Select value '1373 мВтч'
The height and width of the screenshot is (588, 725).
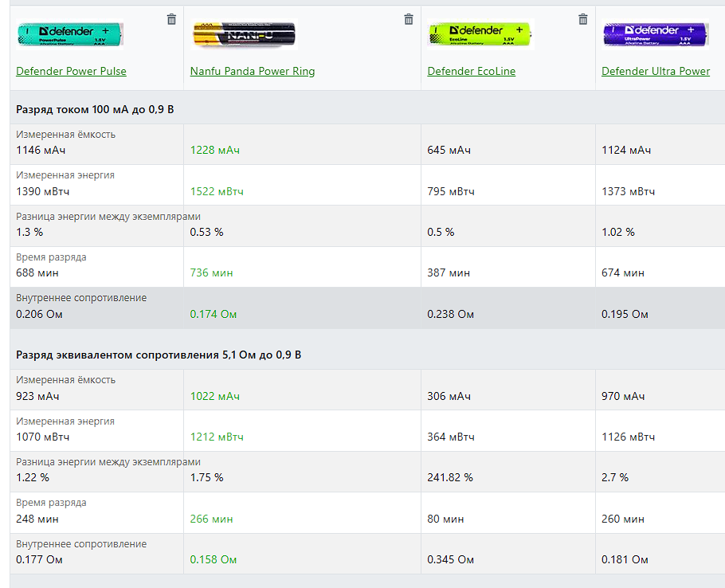point(628,191)
